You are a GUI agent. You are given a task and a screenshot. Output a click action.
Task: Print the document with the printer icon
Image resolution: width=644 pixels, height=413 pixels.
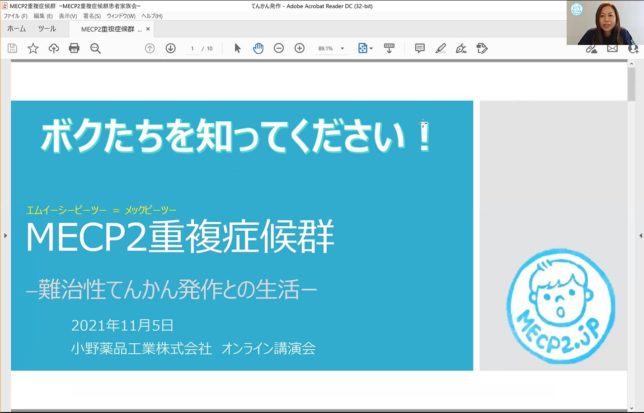(x=74, y=48)
